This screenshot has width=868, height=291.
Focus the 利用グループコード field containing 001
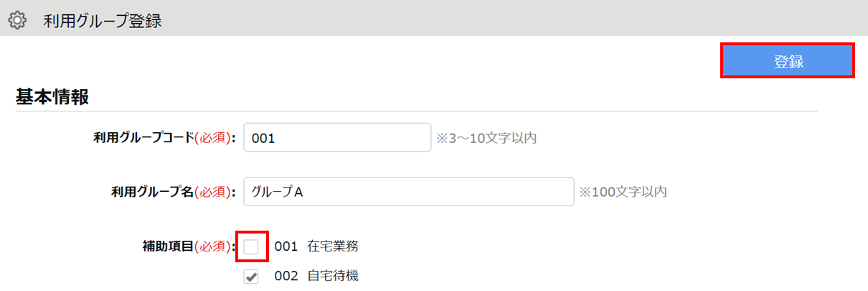pyautogui.click(x=337, y=138)
